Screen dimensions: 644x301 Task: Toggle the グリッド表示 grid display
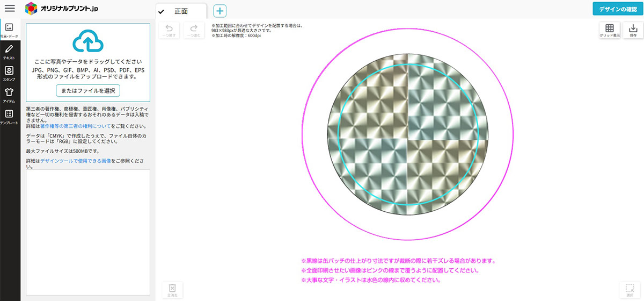click(610, 31)
